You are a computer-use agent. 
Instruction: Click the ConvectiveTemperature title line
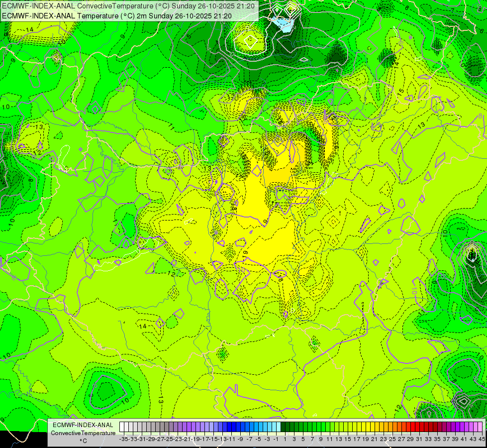click(x=128, y=6)
